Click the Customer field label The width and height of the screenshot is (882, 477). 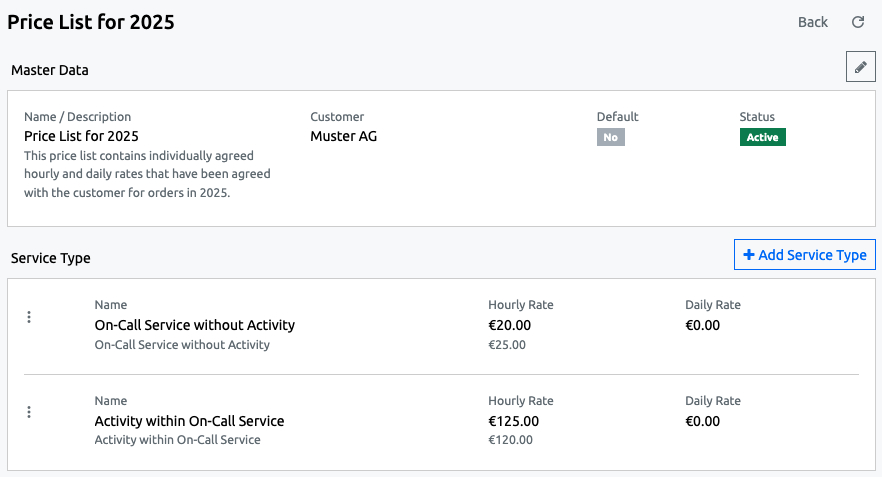tap(337, 116)
